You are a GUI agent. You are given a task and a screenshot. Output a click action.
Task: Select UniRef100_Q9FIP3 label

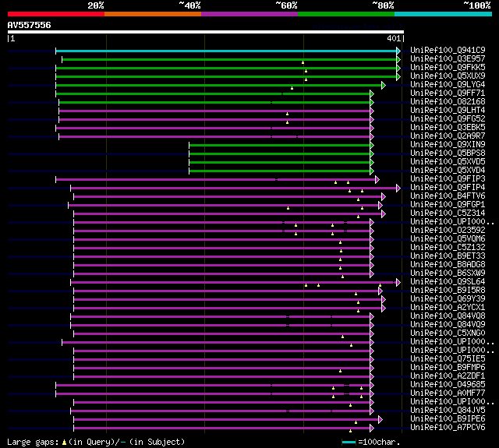click(448, 179)
